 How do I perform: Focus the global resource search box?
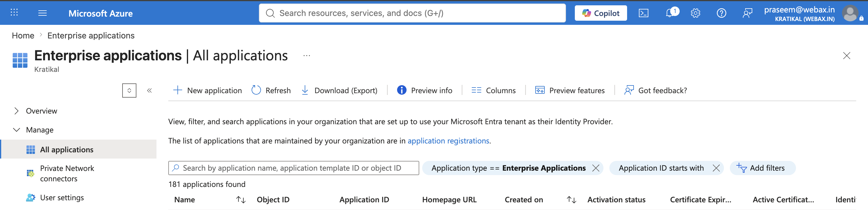pos(412,13)
